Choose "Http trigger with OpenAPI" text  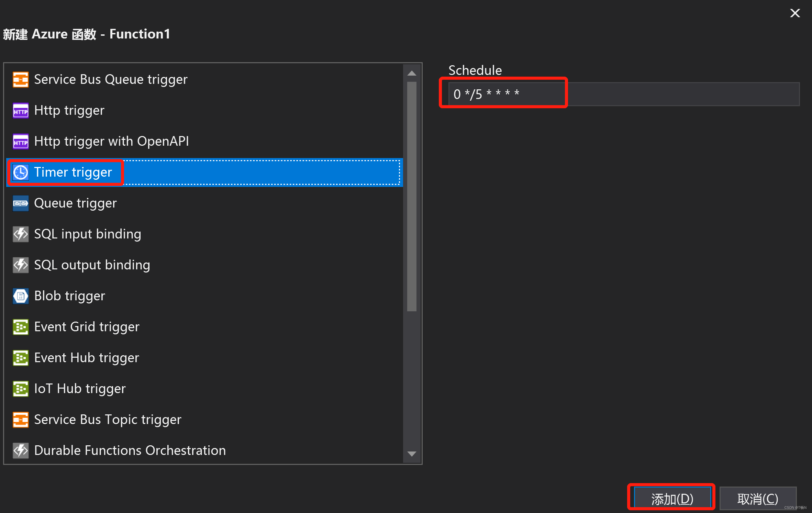(112, 142)
